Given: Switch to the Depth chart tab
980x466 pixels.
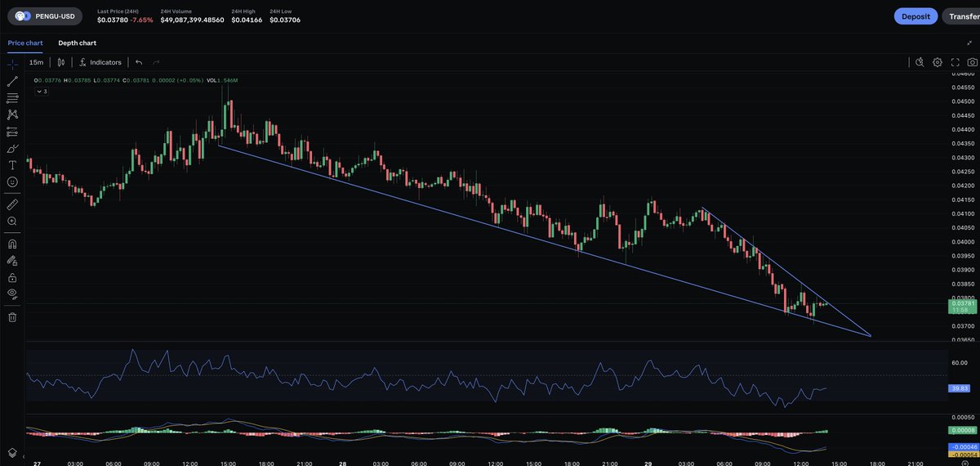Looking at the screenshot, I should coord(77,43).
